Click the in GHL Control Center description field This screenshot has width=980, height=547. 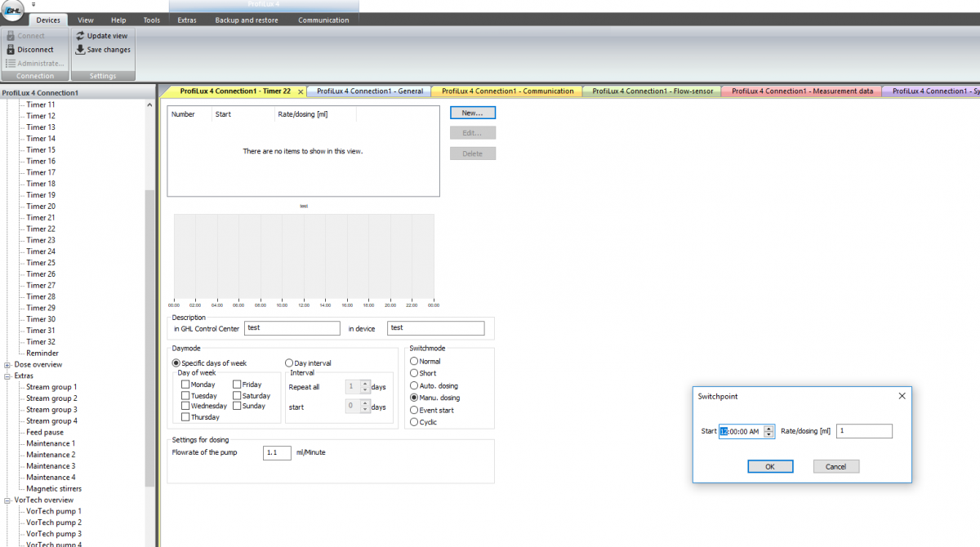pos(292,328)
